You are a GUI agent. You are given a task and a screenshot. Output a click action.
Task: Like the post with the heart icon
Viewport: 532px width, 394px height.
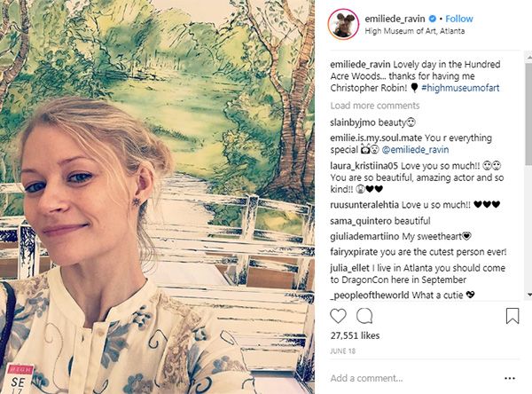(338, 315)
